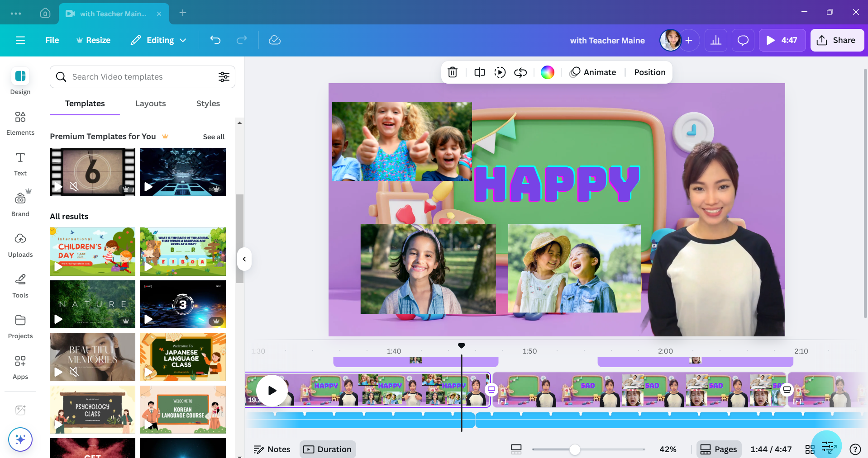Open the Position panel

pyautogui.click(x=650, y=72)
